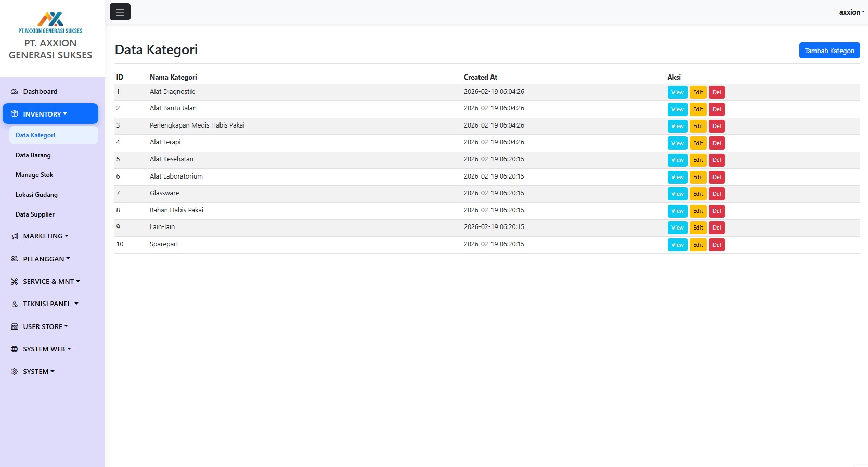Viewport: 868px width, 467px height.
Task: Click the System Web globe icon
Action: (15, 349)
